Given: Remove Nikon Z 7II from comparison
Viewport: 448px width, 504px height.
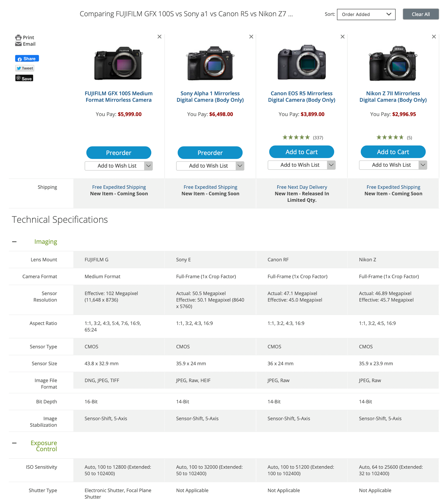Looking at the screenshot, I should click(x=434, y=37).
